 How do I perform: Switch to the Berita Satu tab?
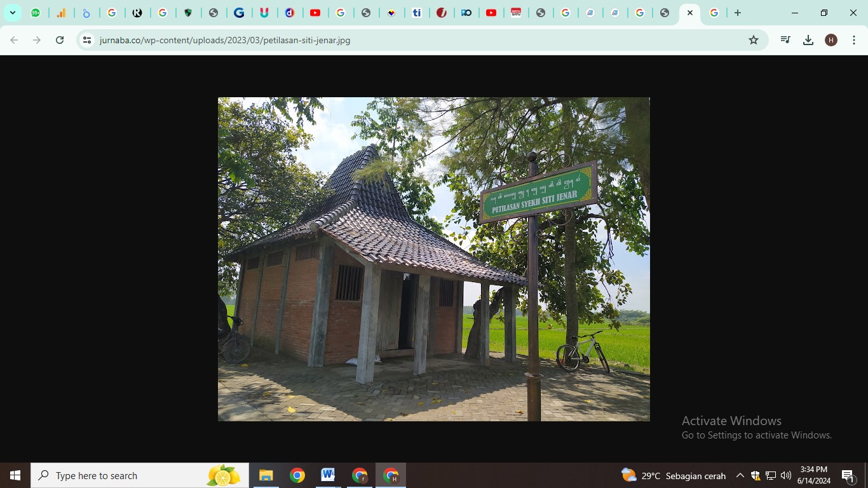point(516,13)
